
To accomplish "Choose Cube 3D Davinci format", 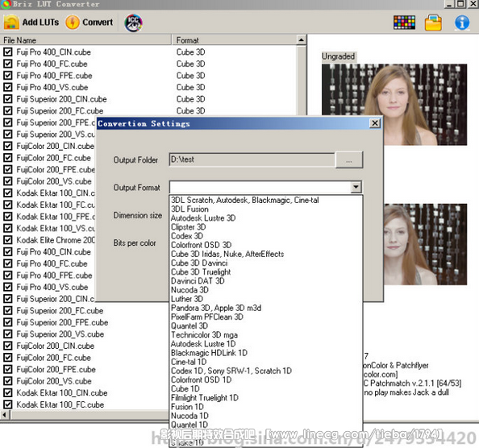I will pos(199,263).
